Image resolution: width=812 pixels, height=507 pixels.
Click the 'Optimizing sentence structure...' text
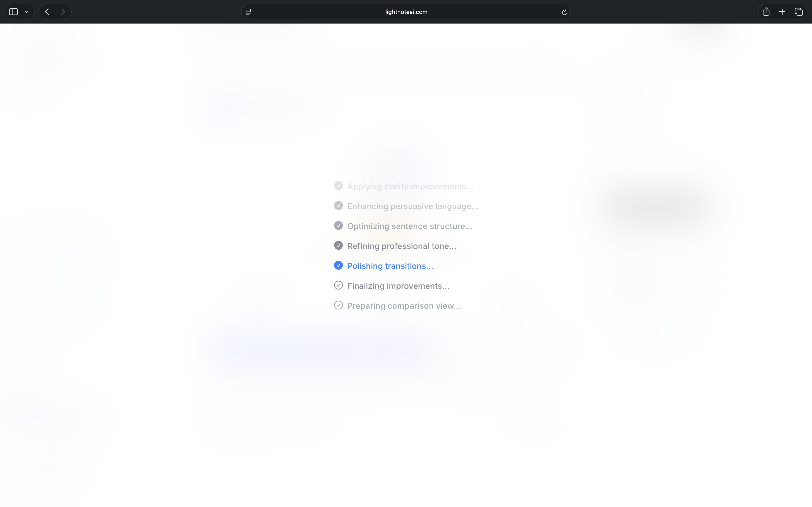409,226
